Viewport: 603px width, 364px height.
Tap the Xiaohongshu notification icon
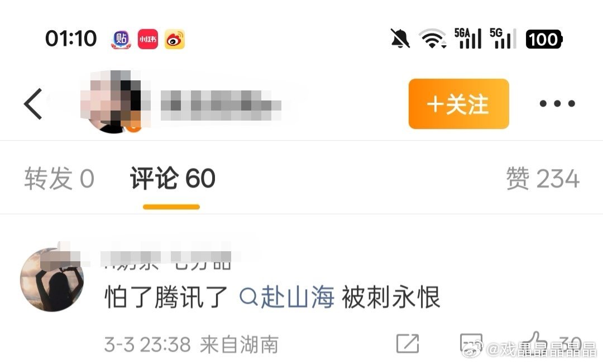coord(147,39)
